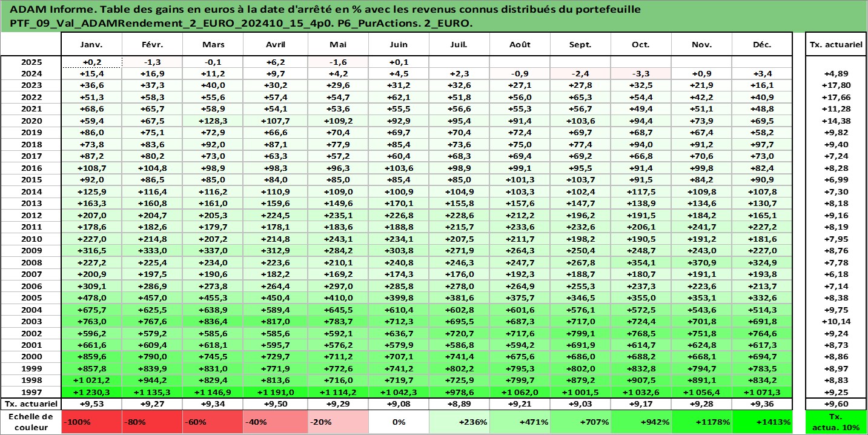This screenshot has width=868, height=435.
Task: Pick the +1413% bright green scale swatch
Action: [763, 422]
